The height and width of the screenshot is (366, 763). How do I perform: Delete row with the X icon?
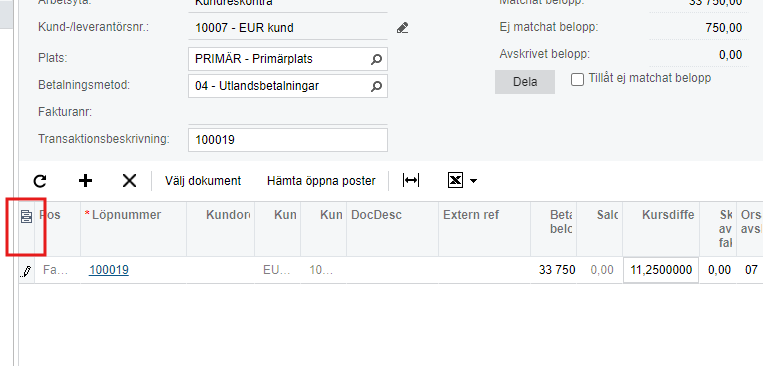pyautogui.click(x=129, y=181)
